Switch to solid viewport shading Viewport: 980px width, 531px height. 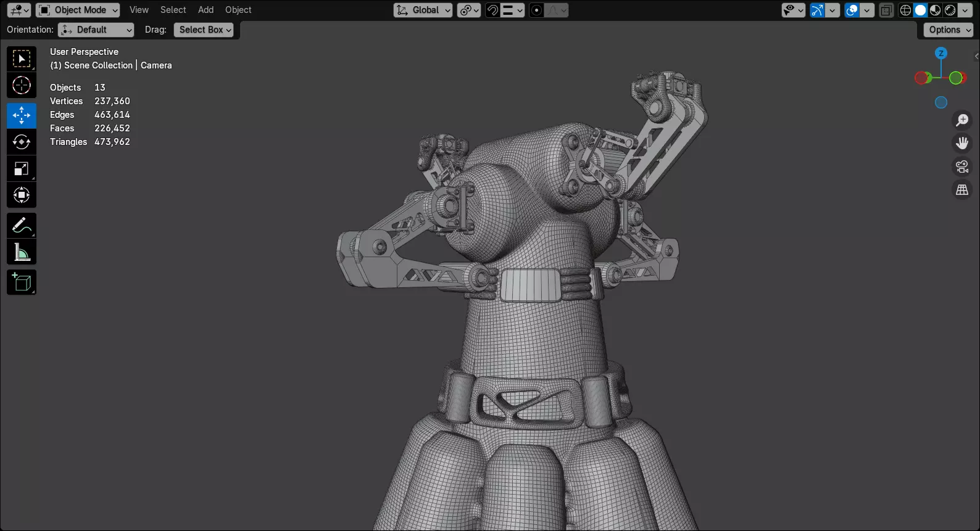click(920, 10)
